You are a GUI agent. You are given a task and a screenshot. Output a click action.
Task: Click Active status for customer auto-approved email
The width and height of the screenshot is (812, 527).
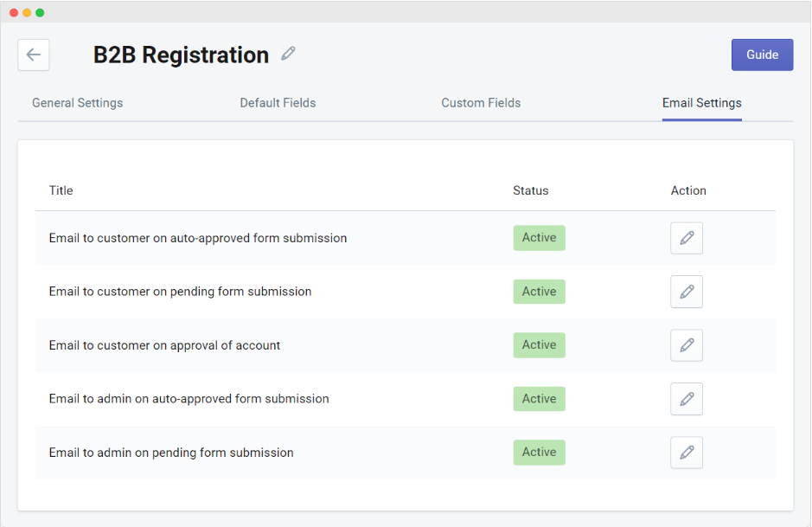[x=539, y=238]
